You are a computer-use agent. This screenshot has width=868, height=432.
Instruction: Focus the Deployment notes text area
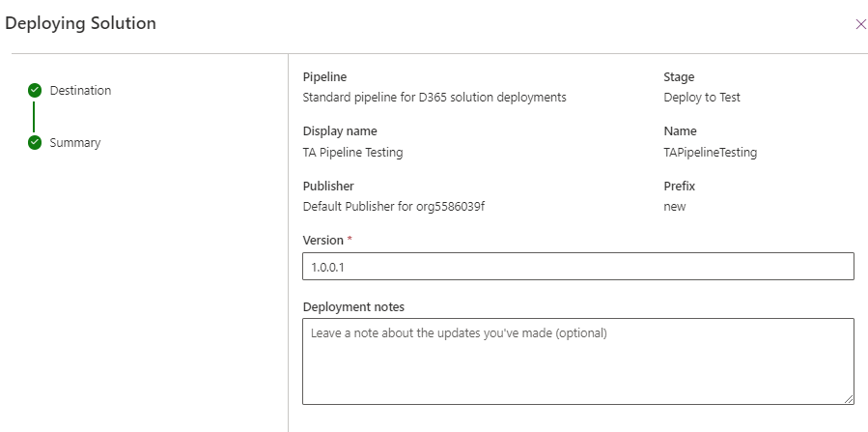pyautogui.click(x=577, y=360)
